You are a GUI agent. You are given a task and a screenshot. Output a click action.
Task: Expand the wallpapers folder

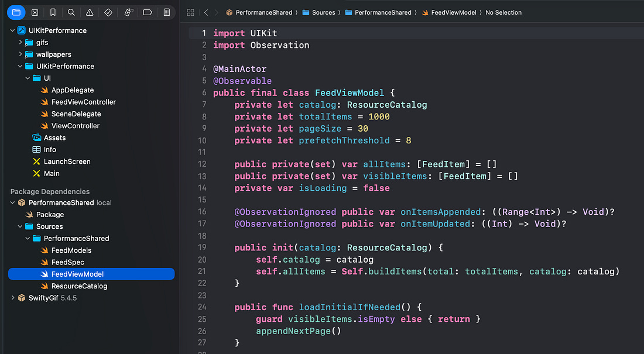(20, 54)
